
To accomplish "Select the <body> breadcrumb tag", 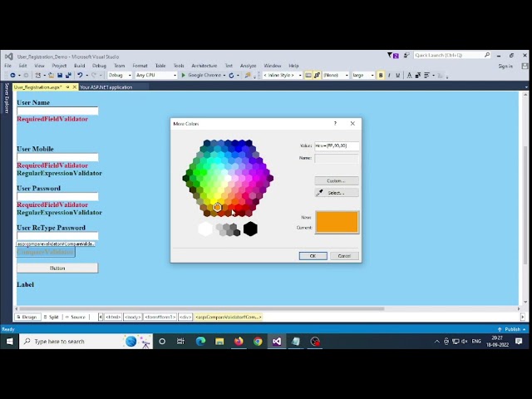I will tap(132, 317).
